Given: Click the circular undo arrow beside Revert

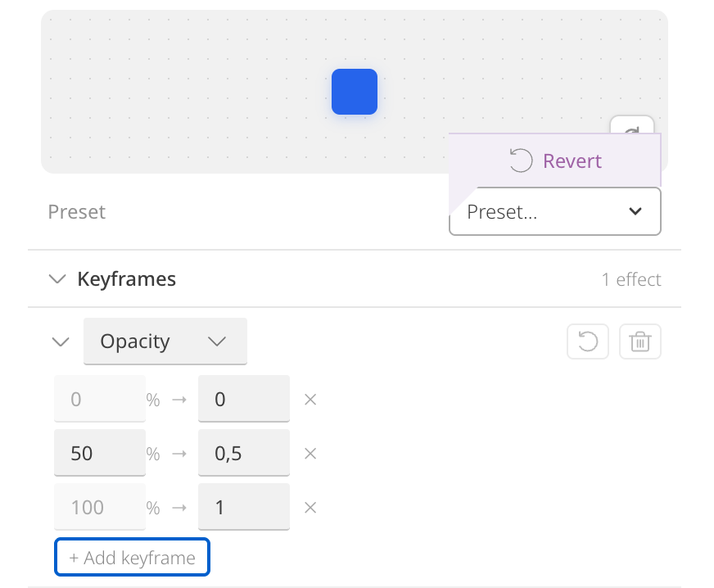Looking at the screenshot, I should click(521, 161).
